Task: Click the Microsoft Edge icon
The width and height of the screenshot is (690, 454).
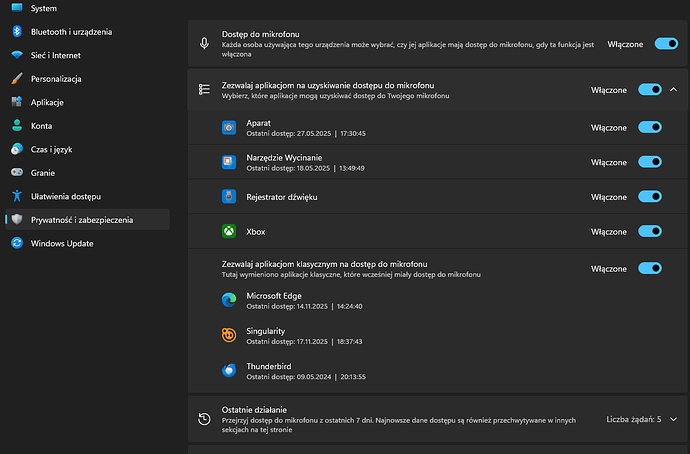Action: coord(228,299)
